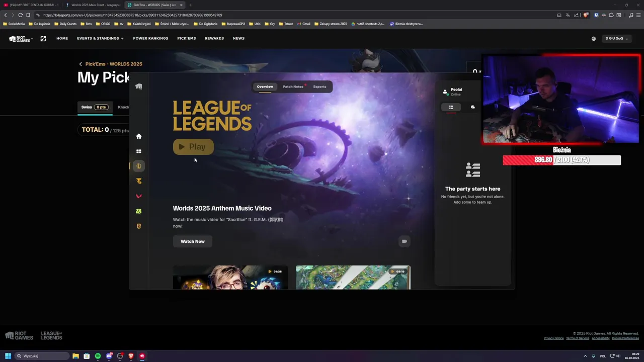
Task: Click the LoL Esports logo icon in header
Action: pos(43,38)
